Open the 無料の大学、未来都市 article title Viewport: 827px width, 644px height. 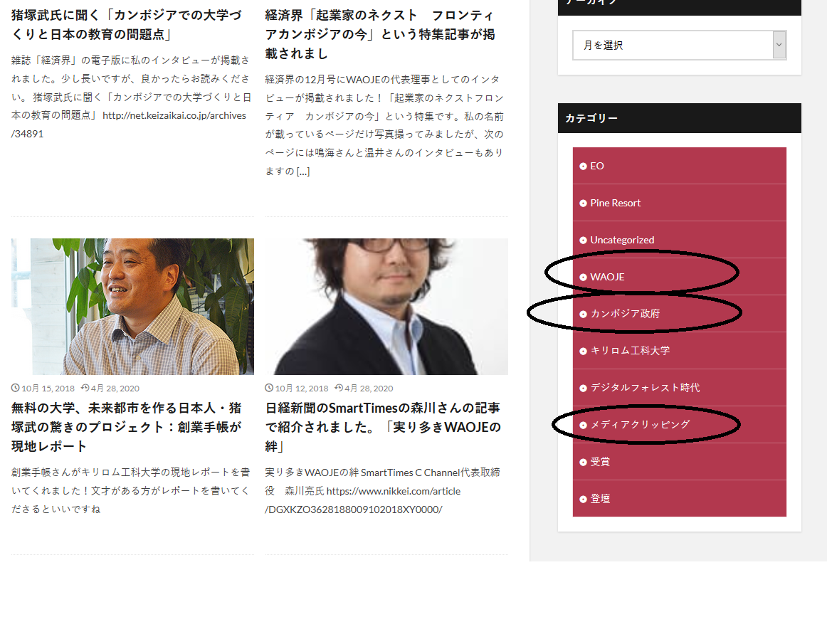(x=127, y=427)
